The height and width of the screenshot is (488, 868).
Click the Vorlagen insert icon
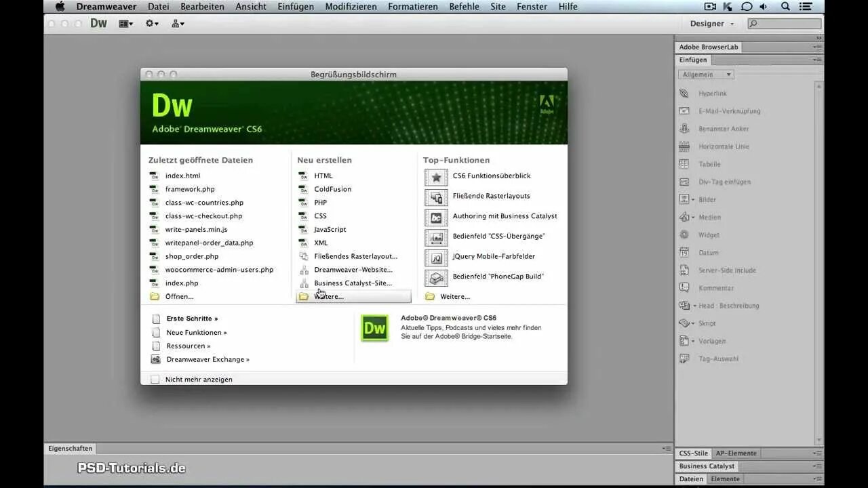684,341
